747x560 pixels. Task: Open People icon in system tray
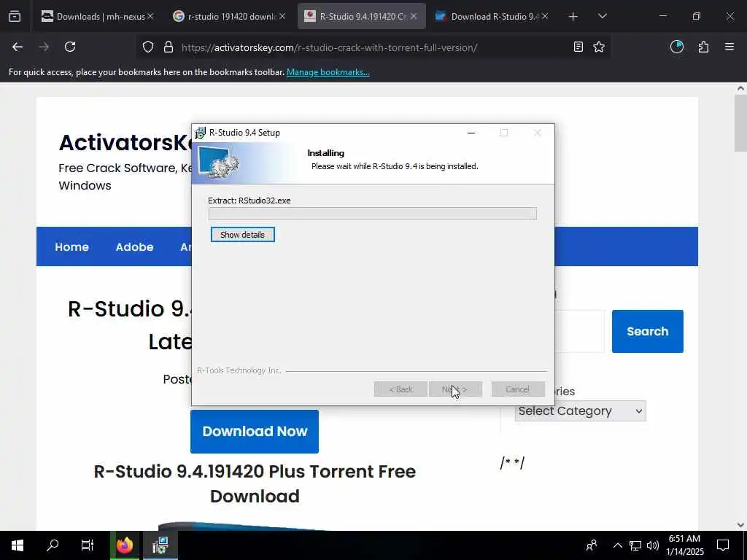point(592,545)
